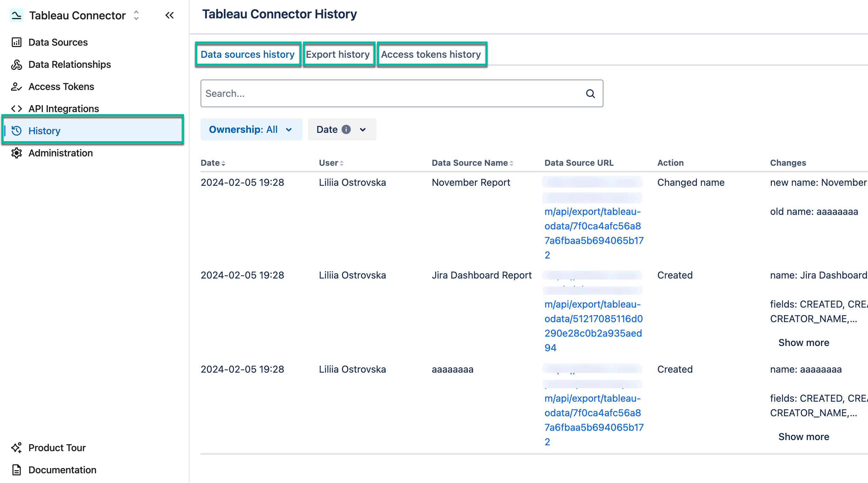This screenshot has width=868, height=483.
Task: Click the API Integrations icon
Action: [x=17, y=108]
